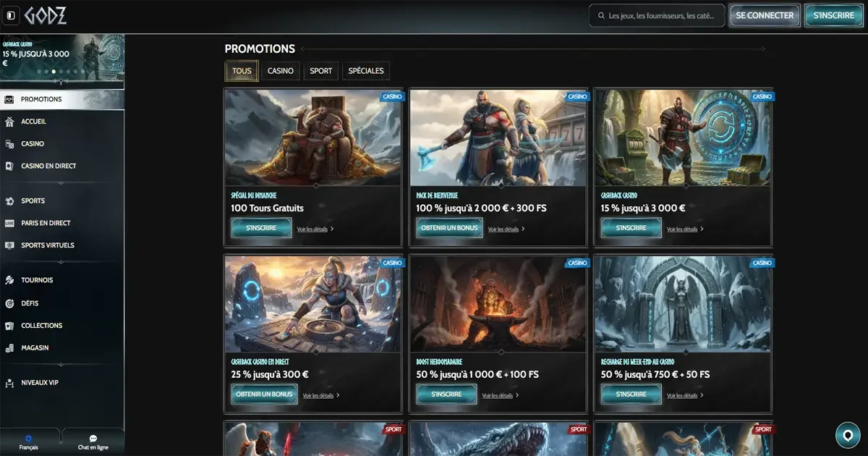Click the Chat en ligne bubble icon
The height and width of the screenshot is (456, 868).
(x=93, y=439)
